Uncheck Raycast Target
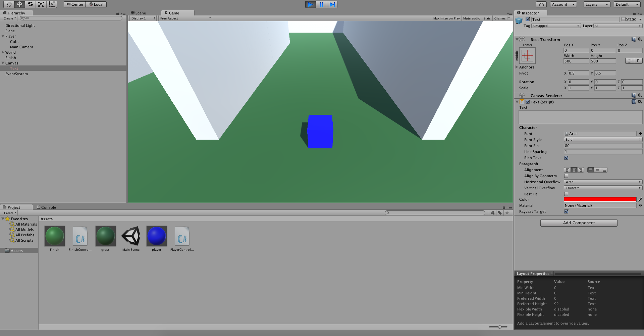 click(566, 211)
